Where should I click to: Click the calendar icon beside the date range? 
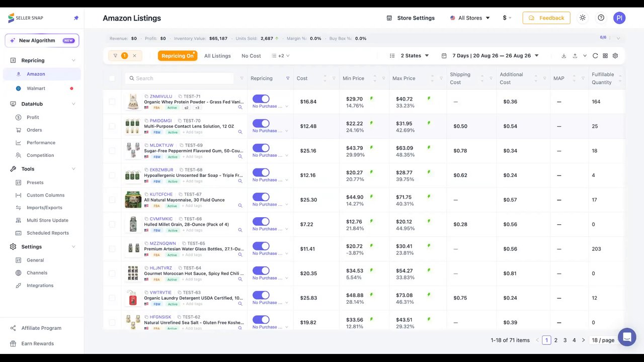[444, 56]
